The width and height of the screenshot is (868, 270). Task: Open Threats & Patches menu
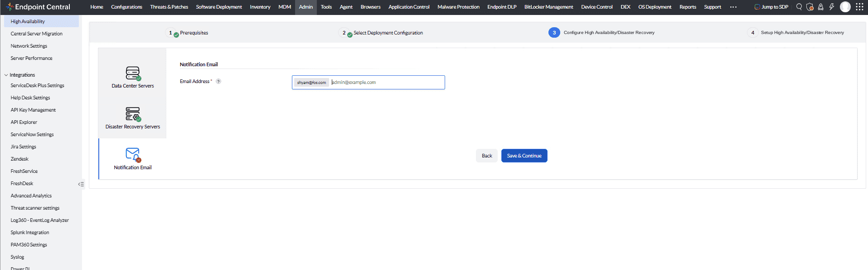(x=169, y=7)
